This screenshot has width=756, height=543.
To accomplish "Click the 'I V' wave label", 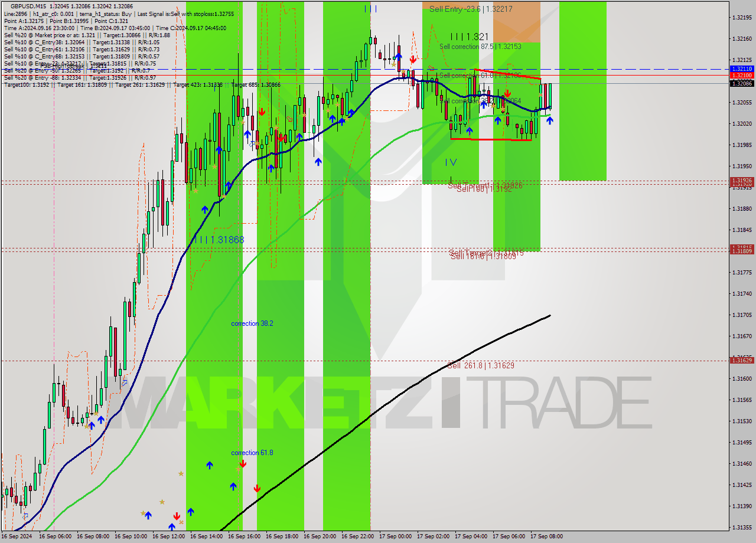I will 451,162.
